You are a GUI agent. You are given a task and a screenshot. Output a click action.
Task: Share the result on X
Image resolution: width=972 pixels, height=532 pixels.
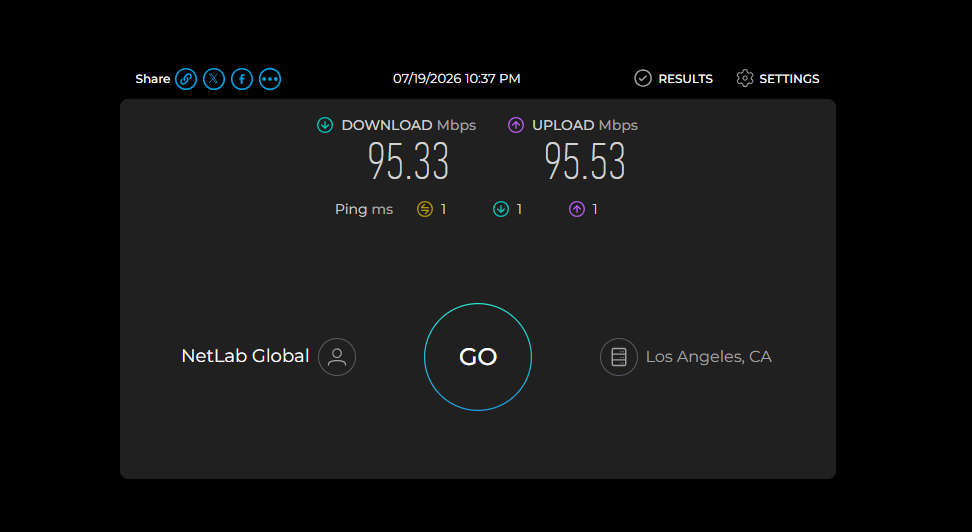pyautogui.click(x=214, y=79)
